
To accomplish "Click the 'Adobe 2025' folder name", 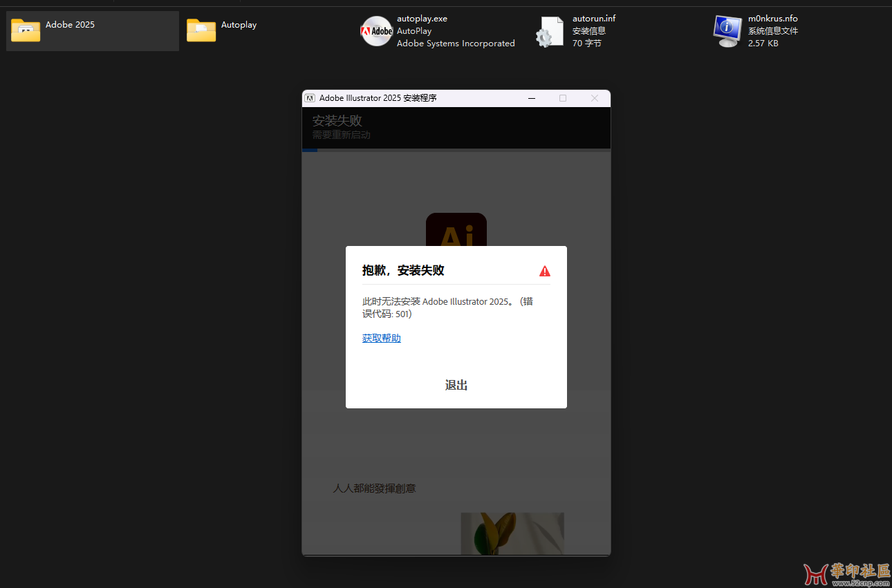I will 71,25.
